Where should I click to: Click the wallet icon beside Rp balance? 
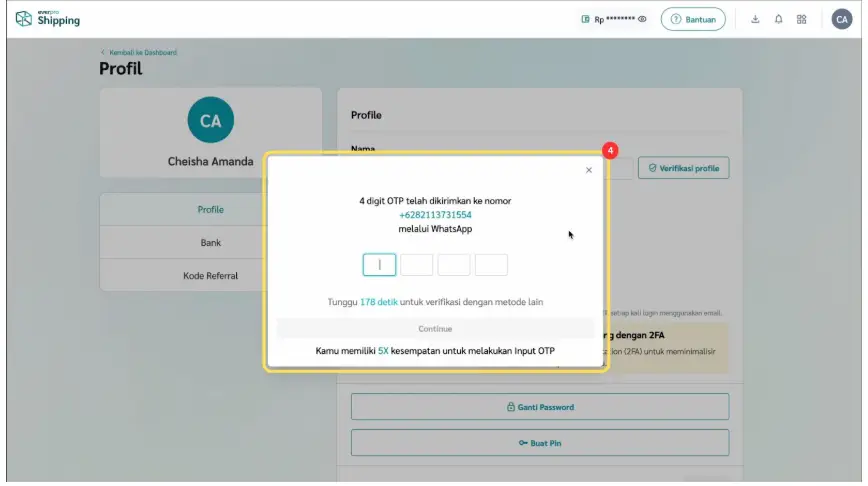coord(586,19)
